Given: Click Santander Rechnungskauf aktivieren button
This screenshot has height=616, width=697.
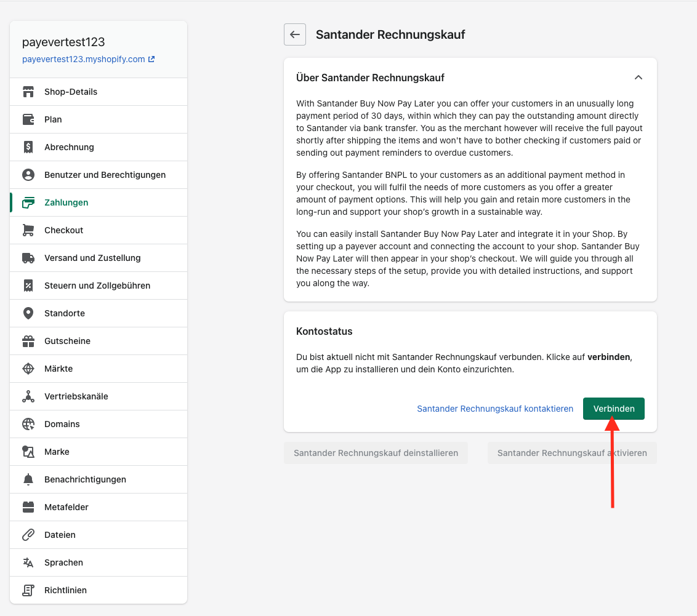Looking at the screenshot, I should click(572, 453).
